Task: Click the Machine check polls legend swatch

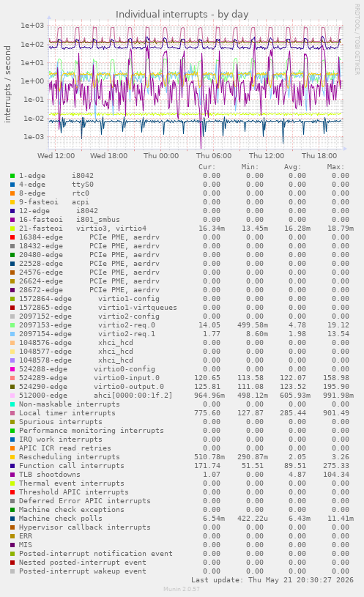Action: pyautogui.click(x=12, y=519)
